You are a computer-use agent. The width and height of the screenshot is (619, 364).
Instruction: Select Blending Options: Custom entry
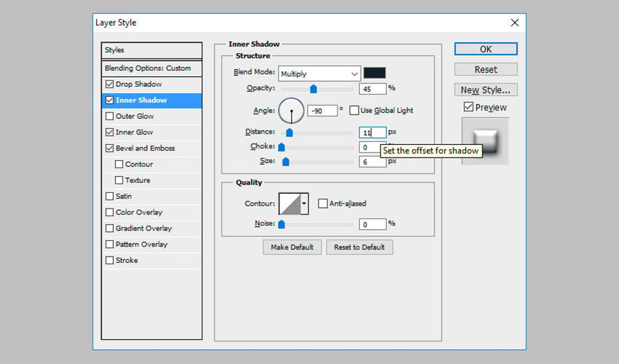(148, 69)
